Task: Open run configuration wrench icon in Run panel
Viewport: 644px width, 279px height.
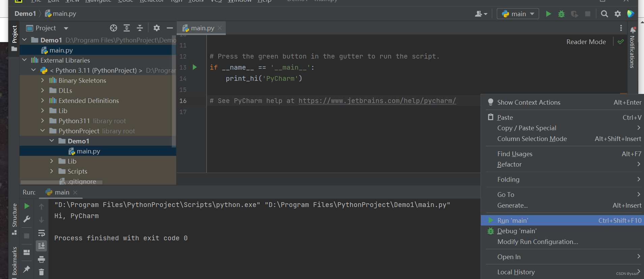Action: tap(27, 219)
